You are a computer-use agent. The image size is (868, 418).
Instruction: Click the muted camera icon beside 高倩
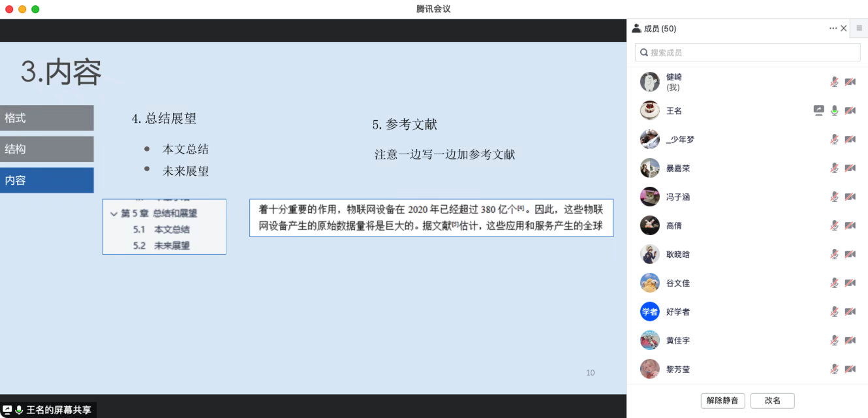point(850,225)
